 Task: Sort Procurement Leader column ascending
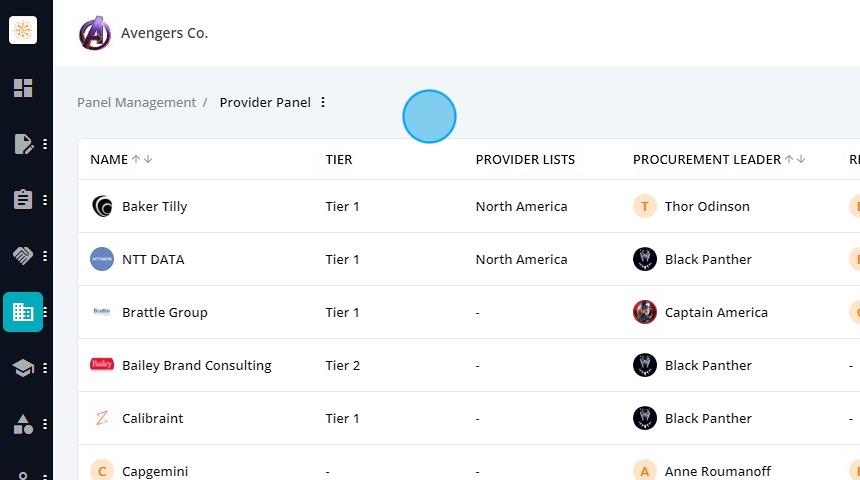coord(789,159)
